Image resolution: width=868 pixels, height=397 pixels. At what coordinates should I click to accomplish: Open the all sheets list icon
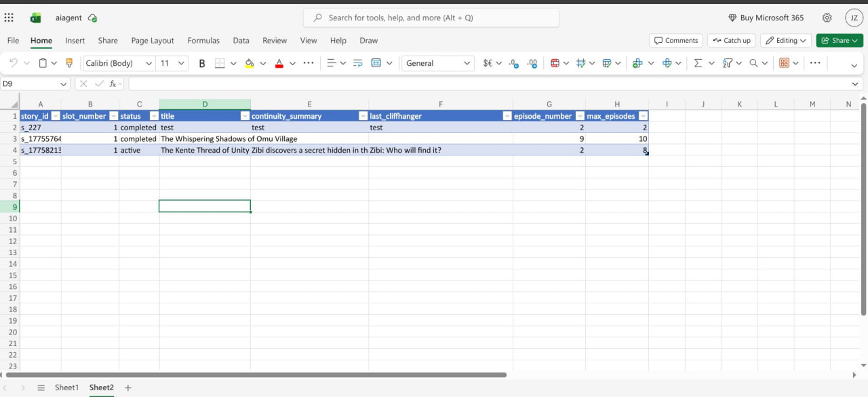coord(41,387)
